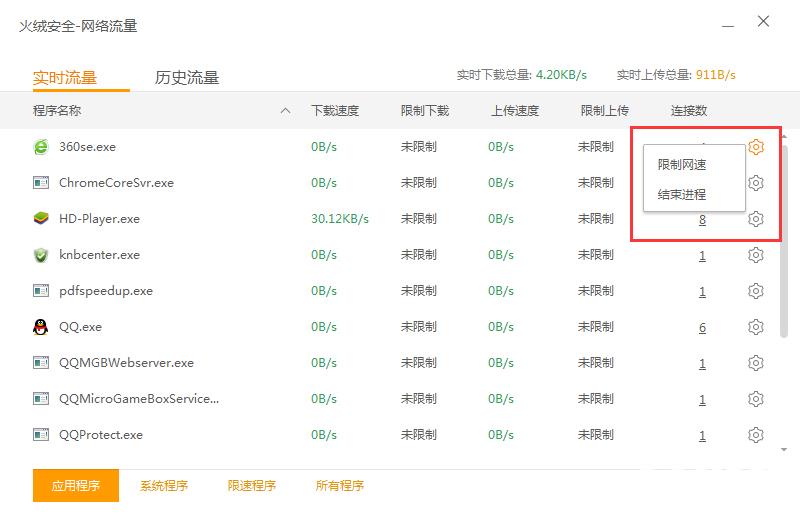Viewport: 800px width, 515px height.
Task: Select the 限速程序 filter tab
Action: 252,485
